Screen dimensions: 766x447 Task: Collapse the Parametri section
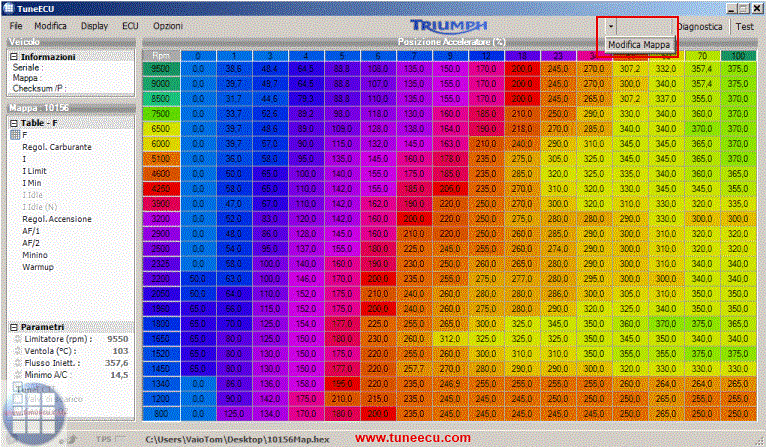(14, 327)
